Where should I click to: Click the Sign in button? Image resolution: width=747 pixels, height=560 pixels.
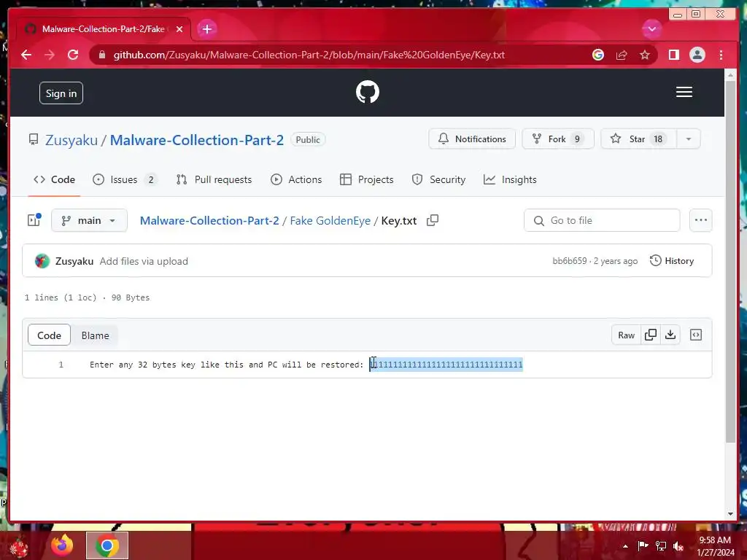point(61,93)
